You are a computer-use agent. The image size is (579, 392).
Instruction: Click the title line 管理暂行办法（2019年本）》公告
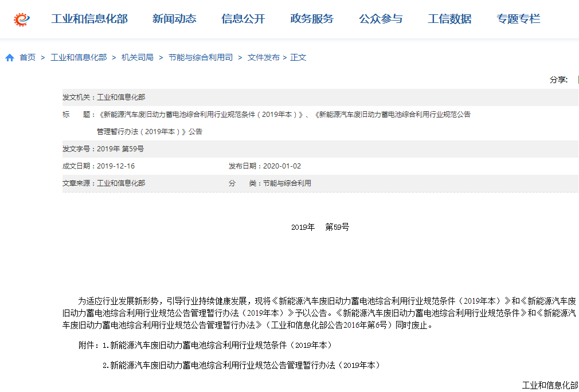tap(150, 132)
